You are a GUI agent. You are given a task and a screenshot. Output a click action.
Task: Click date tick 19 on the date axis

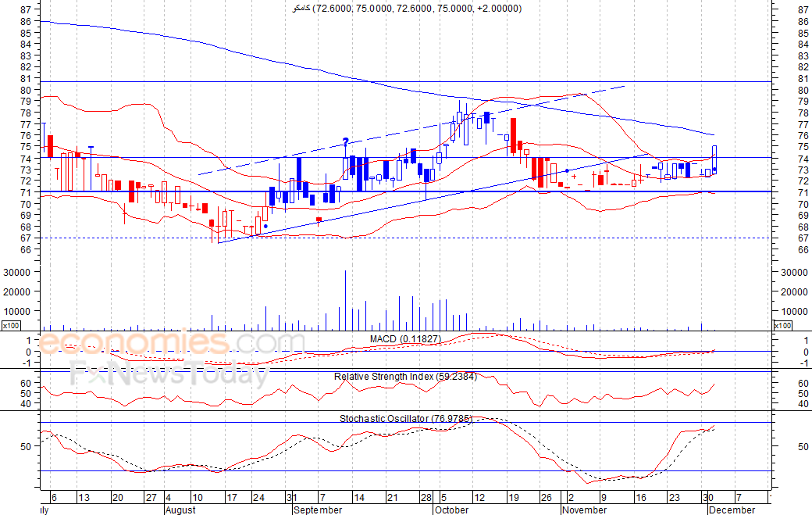(513, 497)
